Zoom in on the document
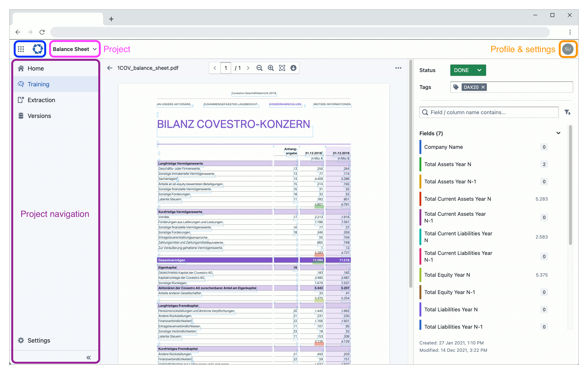 pyautogui.click(x=271, y=68)
